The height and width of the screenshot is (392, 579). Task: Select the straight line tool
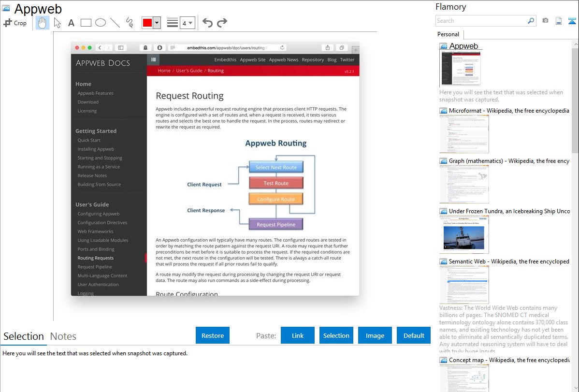click(115, 23)
